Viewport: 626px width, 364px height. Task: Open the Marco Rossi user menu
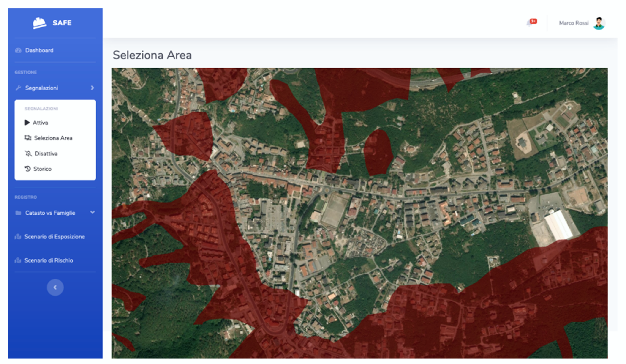[574, 23]
